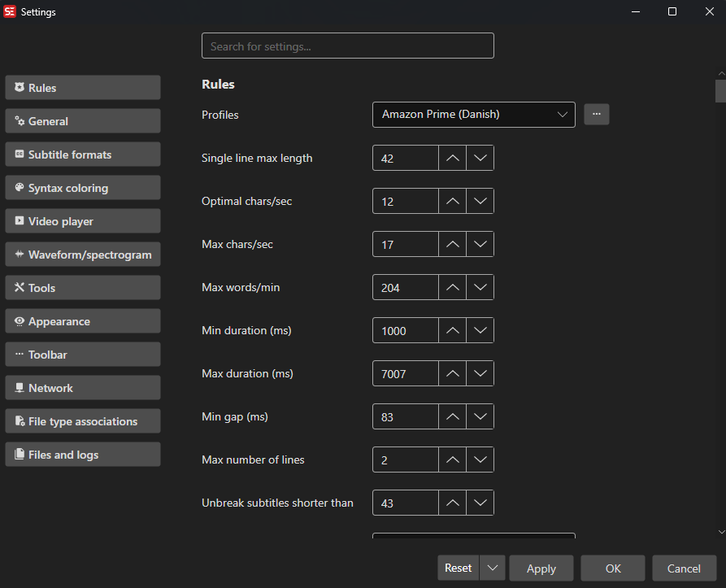Click the Subtitle Edit app logo
The image size is (726, 588).
tap(10, 11)
